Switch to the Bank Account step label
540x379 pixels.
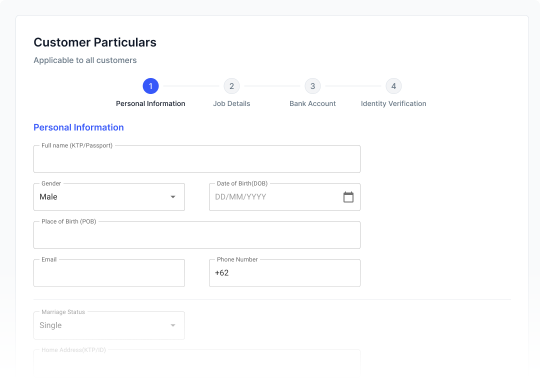313,104
